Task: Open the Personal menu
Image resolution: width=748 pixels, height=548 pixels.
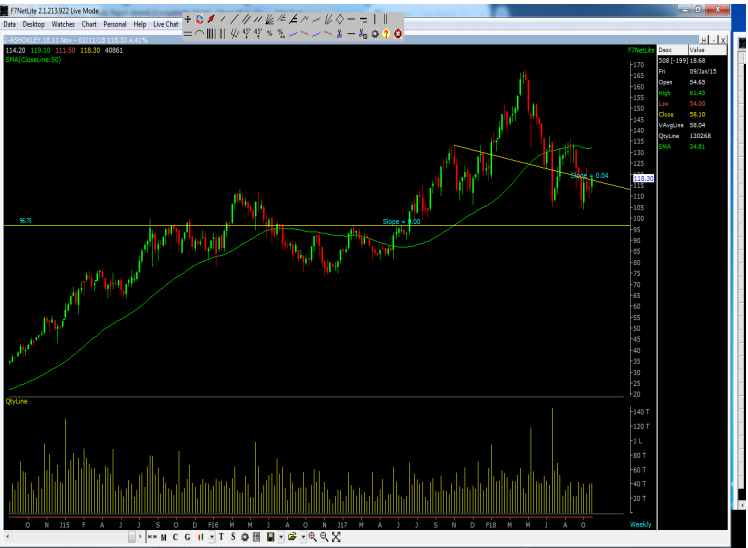Action: point(114,24)
